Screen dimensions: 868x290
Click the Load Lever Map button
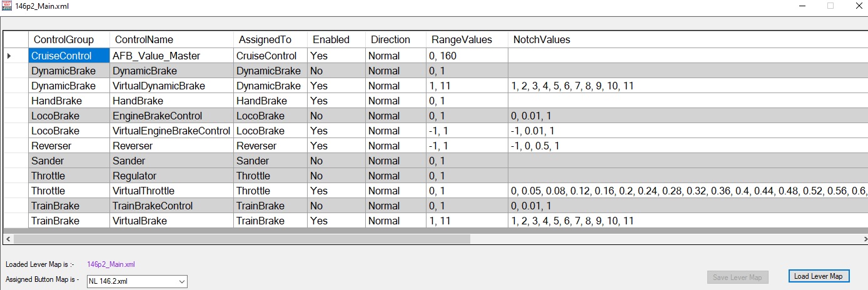tap(818, 276)
